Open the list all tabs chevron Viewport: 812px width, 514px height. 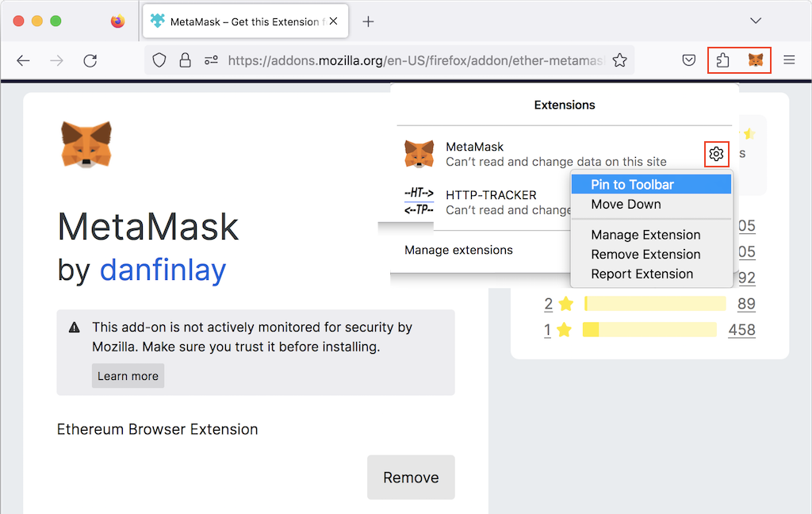pyautogui.click(x=754, y=21)
